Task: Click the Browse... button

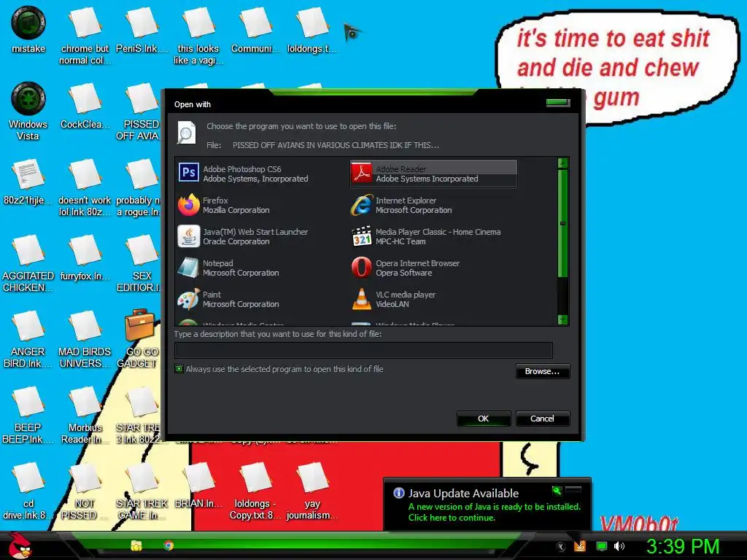Action: coord(543,371)
